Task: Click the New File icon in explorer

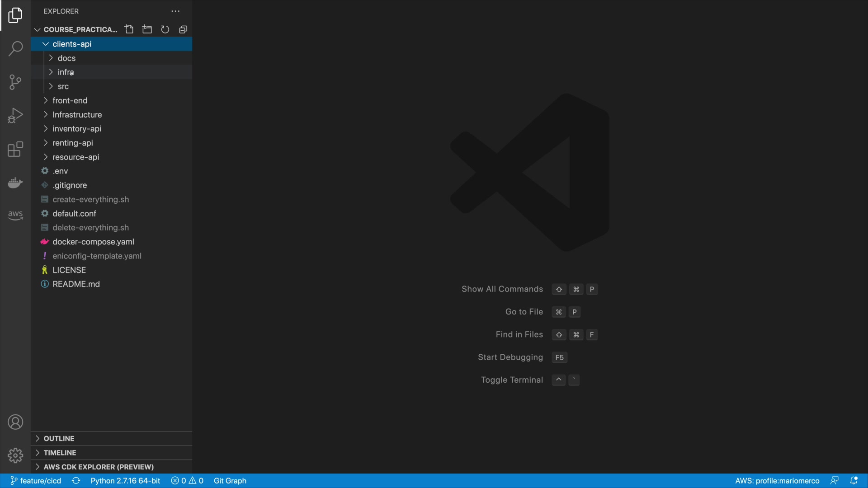Action: coord(129,29)
